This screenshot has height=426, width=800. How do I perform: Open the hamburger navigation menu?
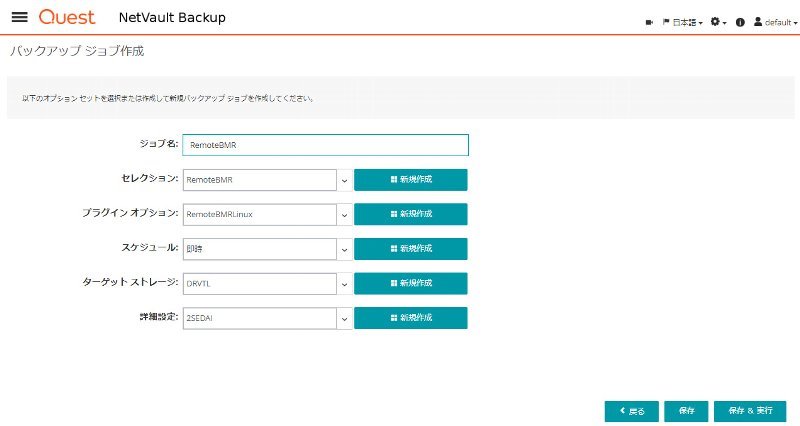point(19,16)
